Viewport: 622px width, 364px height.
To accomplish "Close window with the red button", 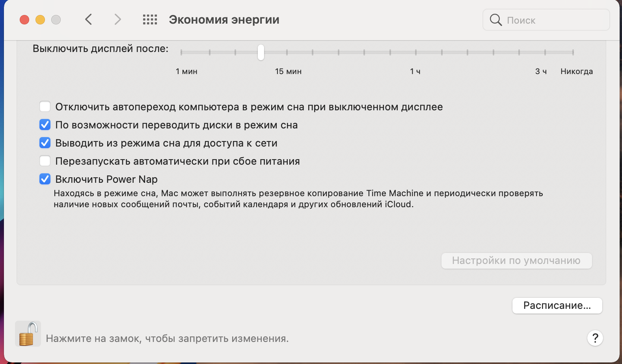I will click(24, 20).
